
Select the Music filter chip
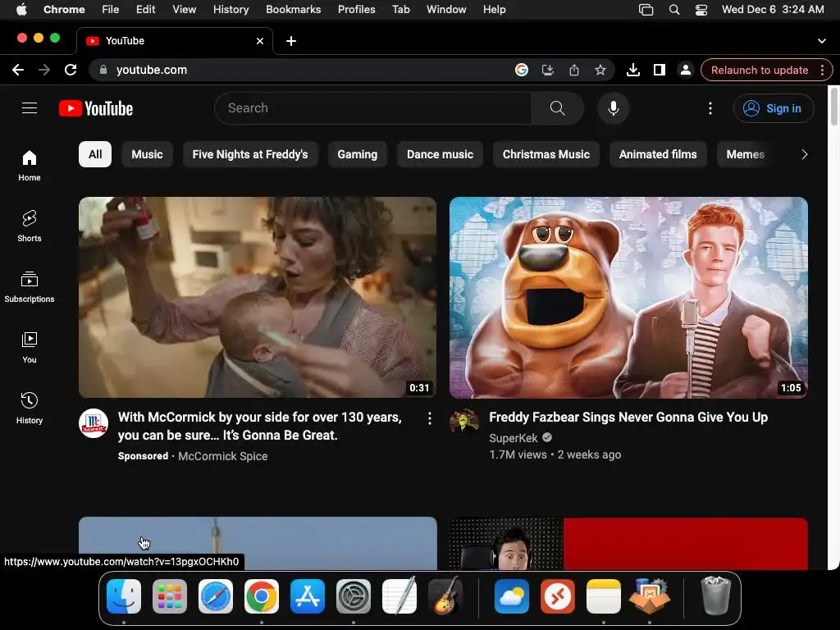(x=148, y=154)
